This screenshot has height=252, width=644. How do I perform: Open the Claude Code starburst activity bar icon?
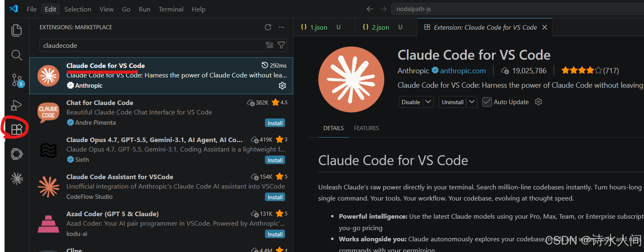click(16, 178)
